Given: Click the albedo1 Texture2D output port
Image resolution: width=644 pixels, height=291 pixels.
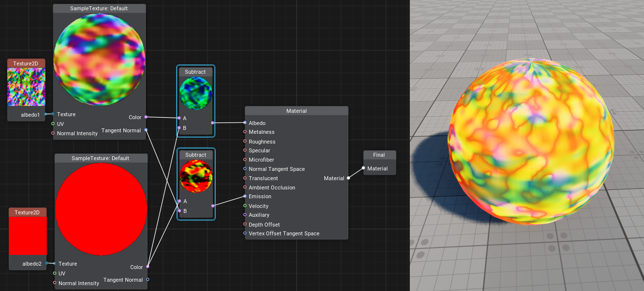Looking at the screenshot, I should point(45,114).
